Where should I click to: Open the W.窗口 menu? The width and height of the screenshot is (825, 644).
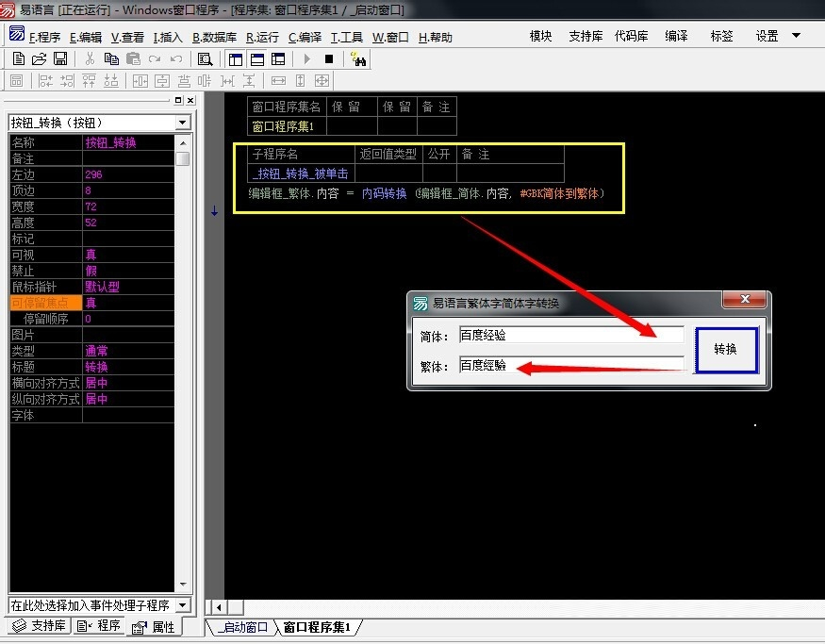tap(390, 38)
